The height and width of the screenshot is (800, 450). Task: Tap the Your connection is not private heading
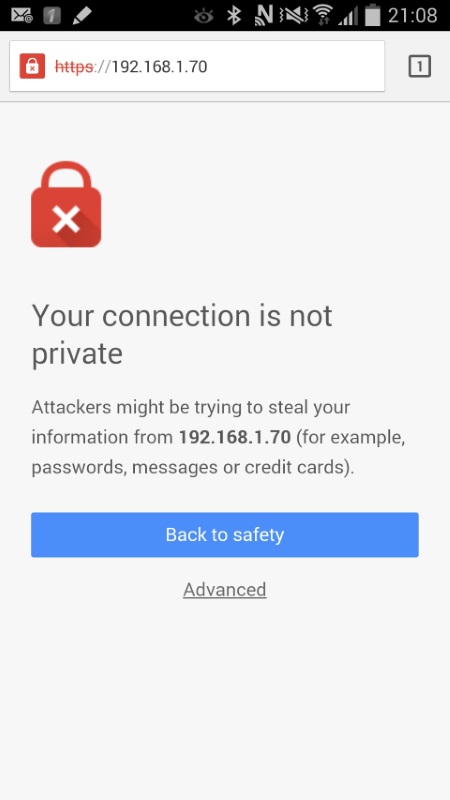tap(182, 334)
